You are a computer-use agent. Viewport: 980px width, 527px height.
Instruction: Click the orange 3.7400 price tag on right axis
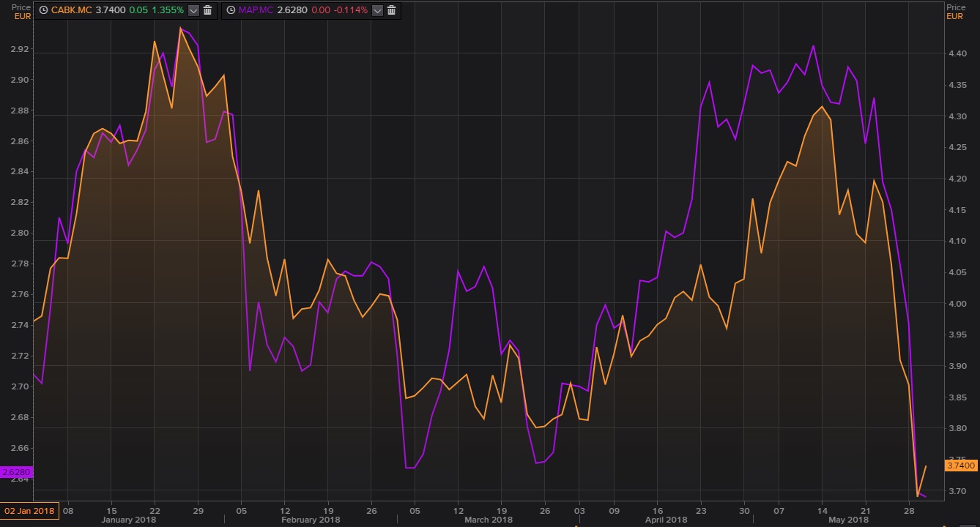(961, 465)
